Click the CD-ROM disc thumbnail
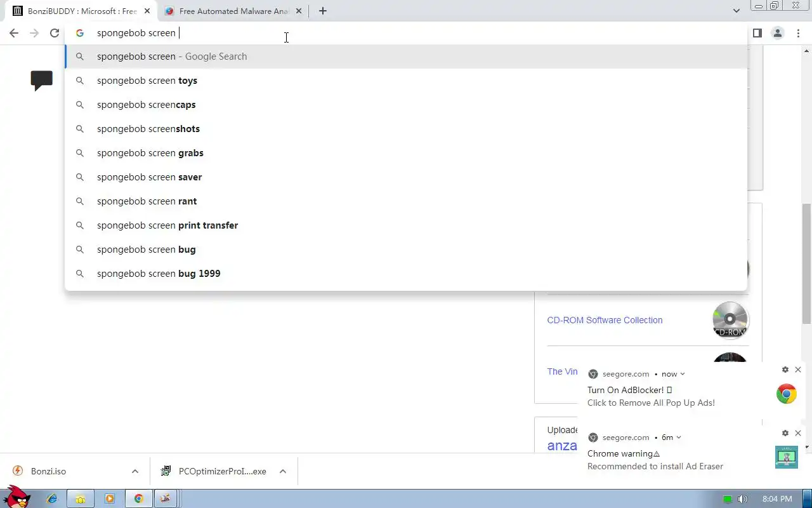Image resolution: width=812 pixels, height=508 pixels. click(x=730, y=320)
